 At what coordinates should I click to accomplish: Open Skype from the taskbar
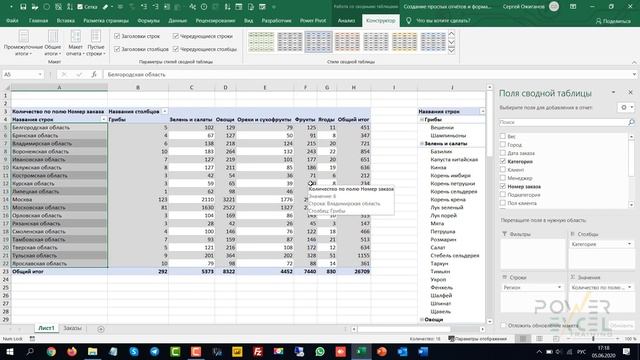pos(134,351)
